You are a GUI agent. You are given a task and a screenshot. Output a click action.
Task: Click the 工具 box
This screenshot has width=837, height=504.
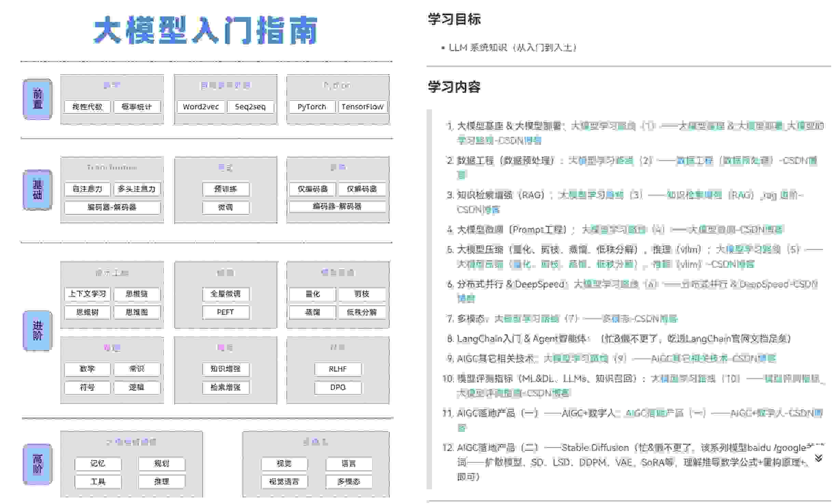(x=98, y=482)
